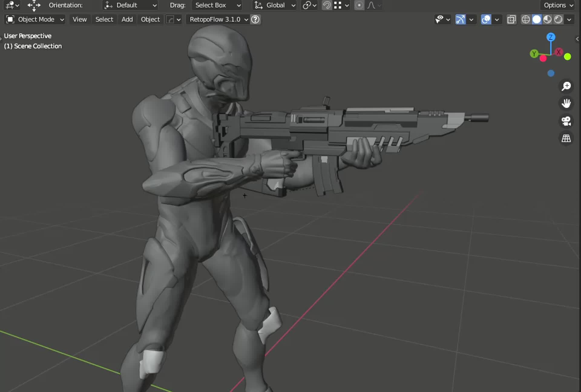Click the Object menu item
Screen dimensions: 581x392
(x=150, y=19)
